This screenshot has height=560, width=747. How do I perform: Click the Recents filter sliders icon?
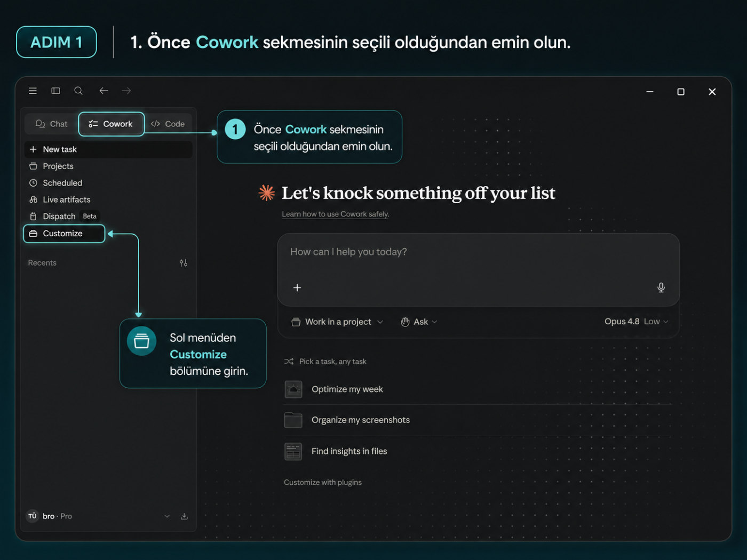click(184, 263)
